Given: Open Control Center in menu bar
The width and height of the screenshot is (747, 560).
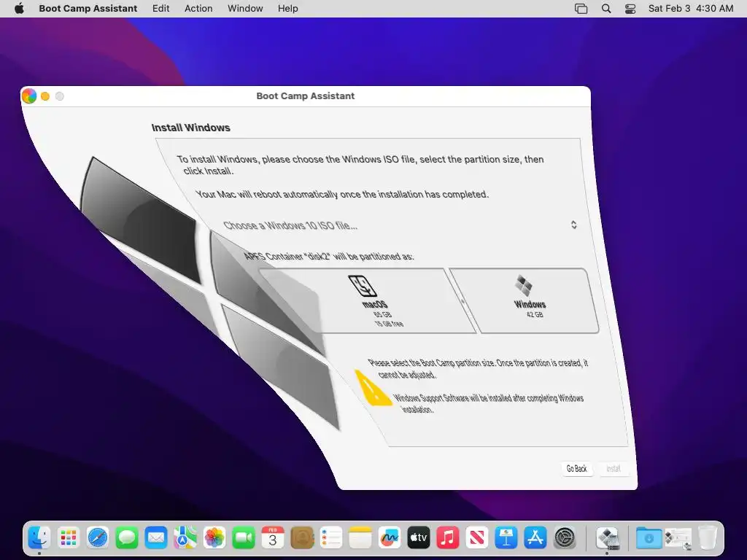Looking at the screenshot, I should (630, 9).
